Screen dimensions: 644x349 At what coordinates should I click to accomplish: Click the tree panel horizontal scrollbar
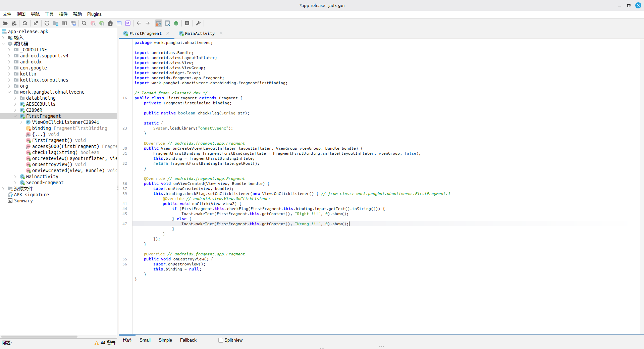coord(39,336)
